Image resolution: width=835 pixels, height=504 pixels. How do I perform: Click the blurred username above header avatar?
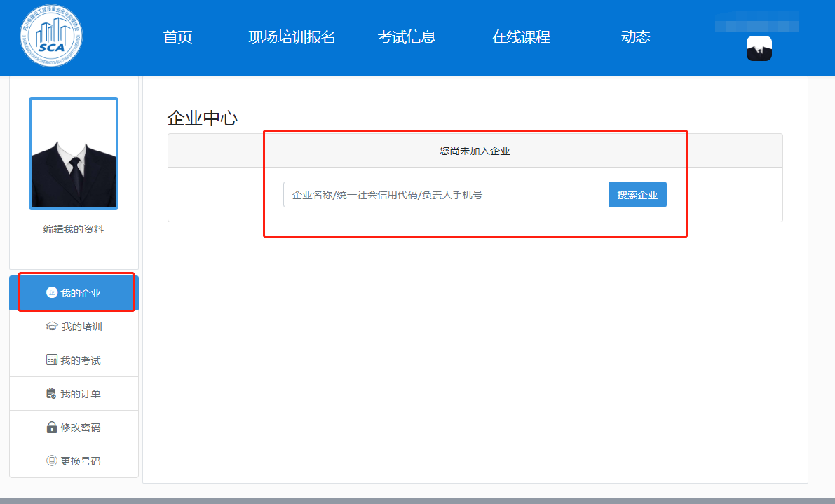pos(756,22)
